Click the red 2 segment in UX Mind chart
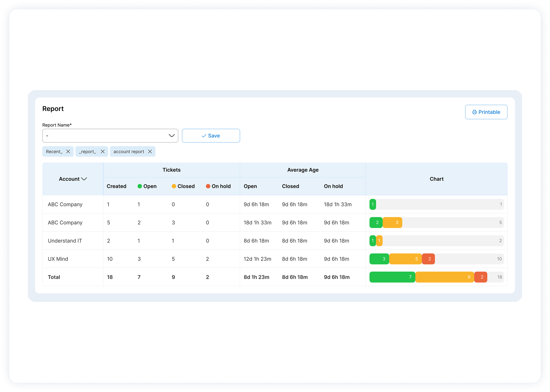The image size is (550, 392). coord(428,259)
